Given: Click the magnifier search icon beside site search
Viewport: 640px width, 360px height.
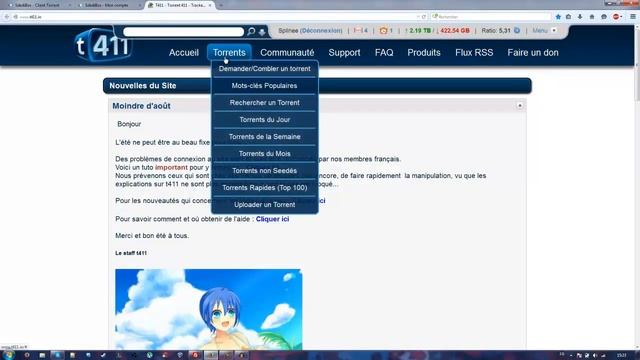Looking at the screenshot, I should [251, 31].
